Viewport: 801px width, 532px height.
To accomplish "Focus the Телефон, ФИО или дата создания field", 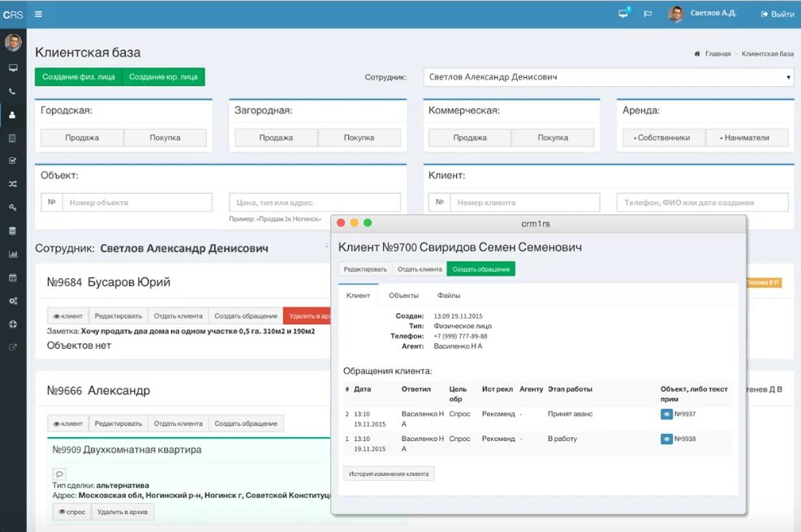I will click(x=703, y=202).
